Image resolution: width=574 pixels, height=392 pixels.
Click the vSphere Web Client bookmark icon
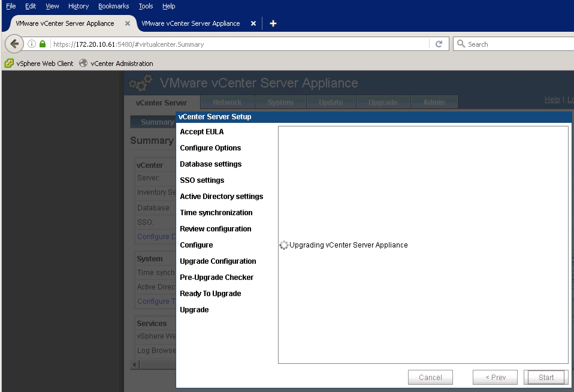9,63
